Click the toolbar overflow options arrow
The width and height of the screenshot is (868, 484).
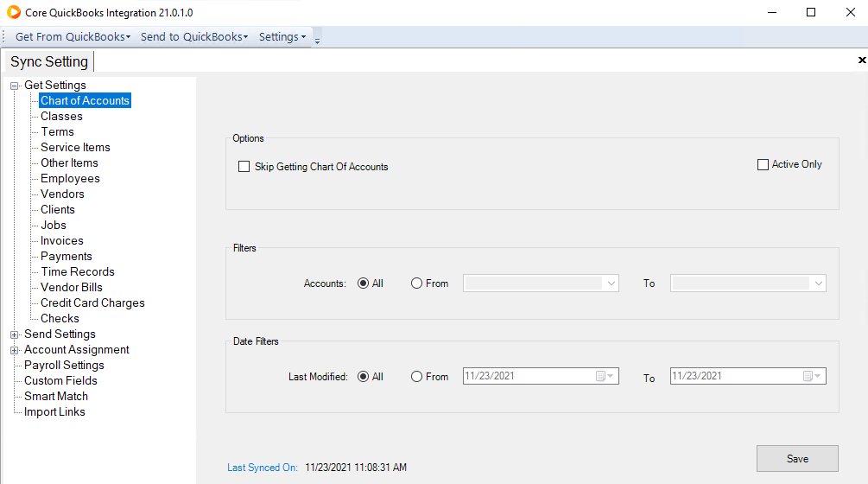pyautogui.click(x=317, y=40)
